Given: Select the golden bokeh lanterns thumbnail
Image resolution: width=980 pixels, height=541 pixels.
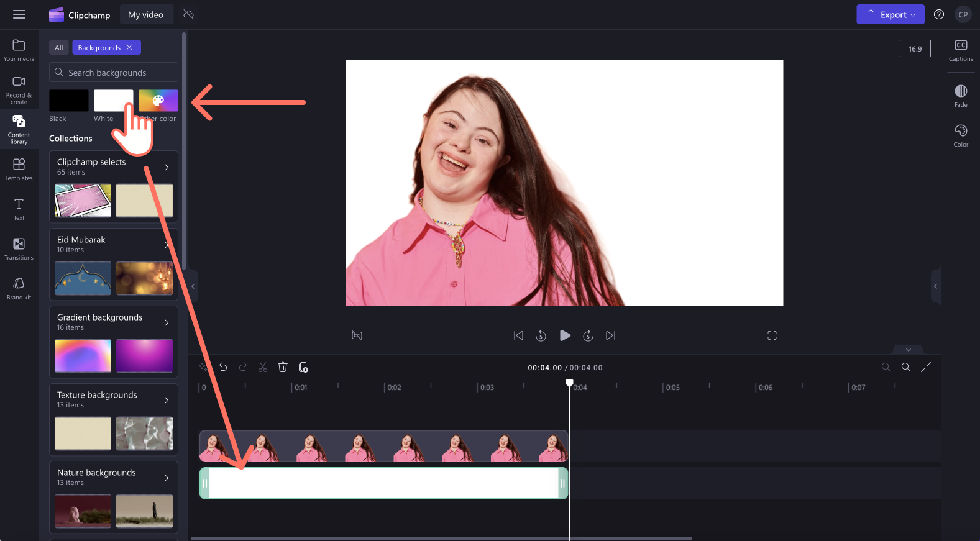Looking at the screenshot, I should [x=145, y=278].
